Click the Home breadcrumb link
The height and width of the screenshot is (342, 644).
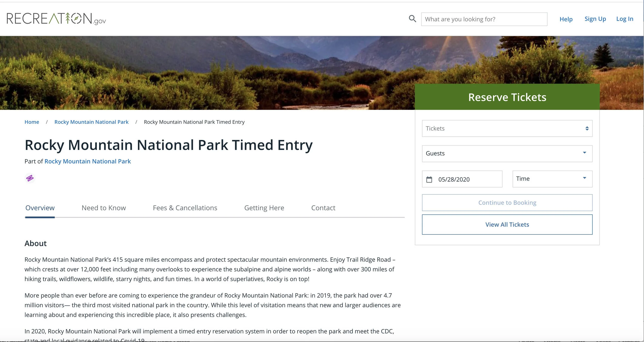32,122
